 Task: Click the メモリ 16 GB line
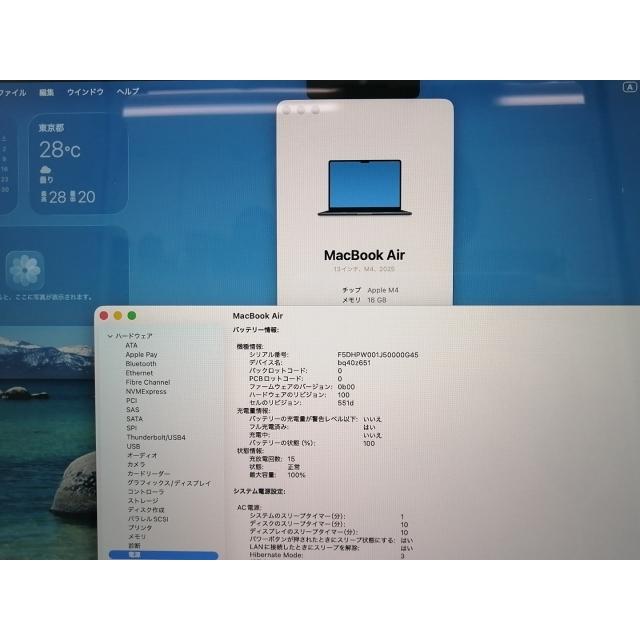(364, 300)
